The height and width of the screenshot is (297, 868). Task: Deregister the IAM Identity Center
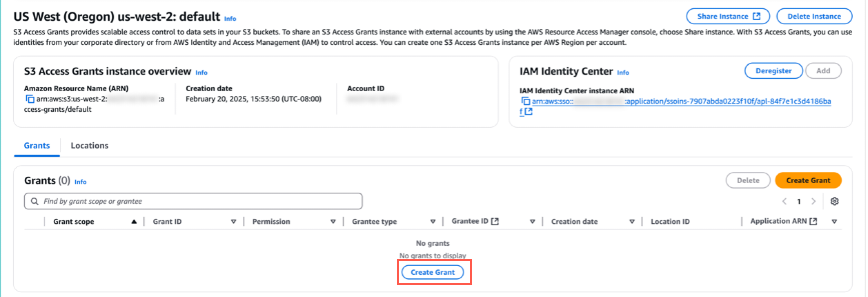(x=773, y=71)
